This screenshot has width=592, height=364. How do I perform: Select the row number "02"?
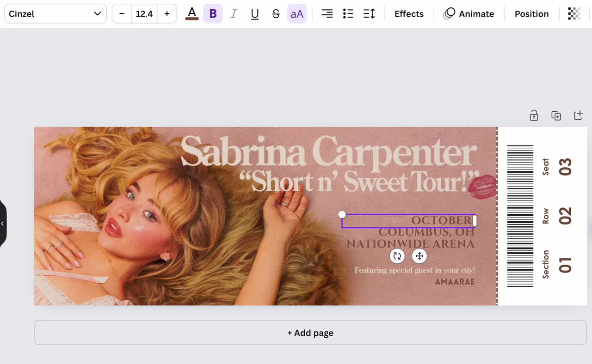[565, 216]
